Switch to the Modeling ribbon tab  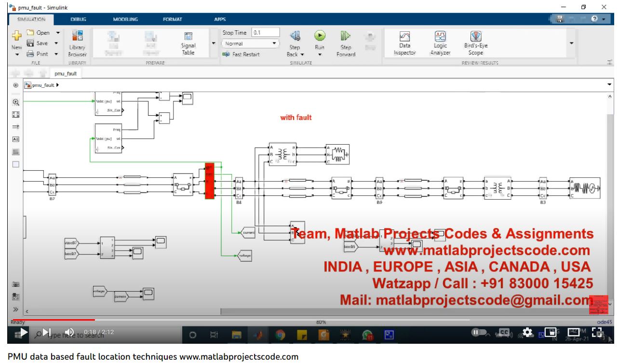[x=125, y=19]
